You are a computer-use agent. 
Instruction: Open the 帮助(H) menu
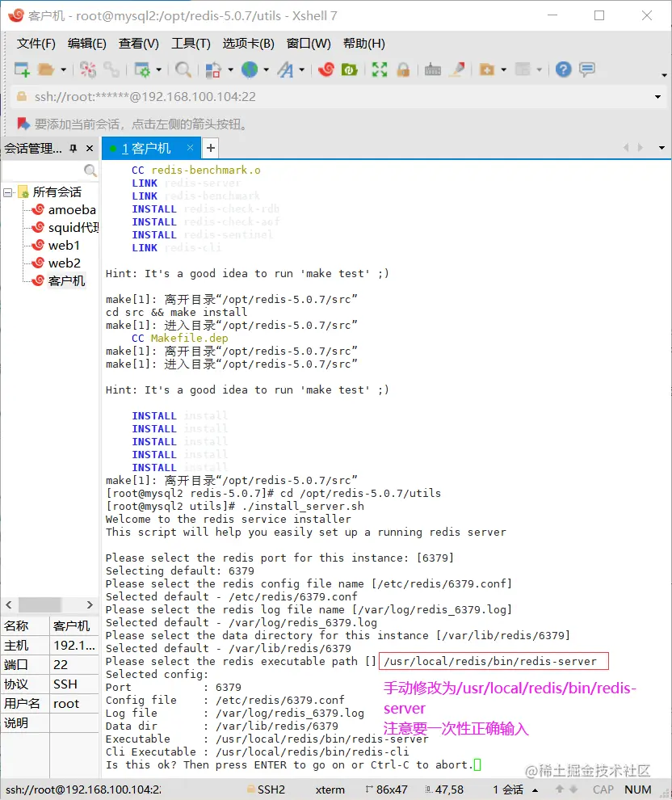(x=364, y=44)
